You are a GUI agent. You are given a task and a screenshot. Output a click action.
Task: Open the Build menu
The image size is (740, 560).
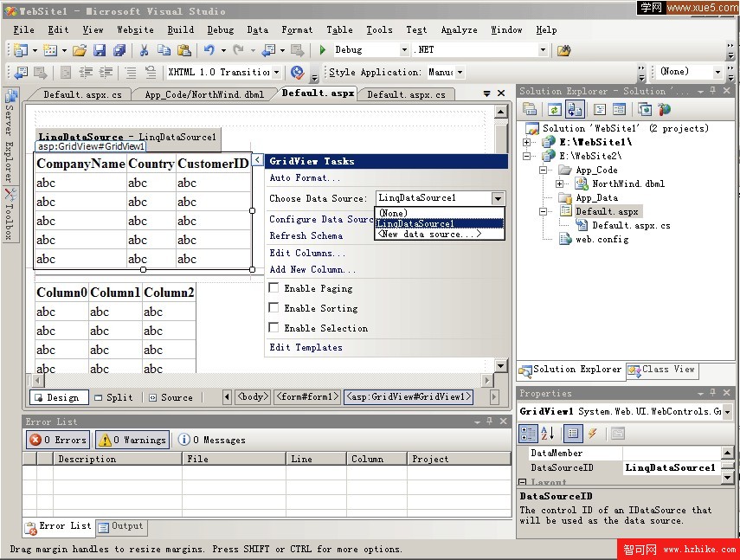(181, 29)
